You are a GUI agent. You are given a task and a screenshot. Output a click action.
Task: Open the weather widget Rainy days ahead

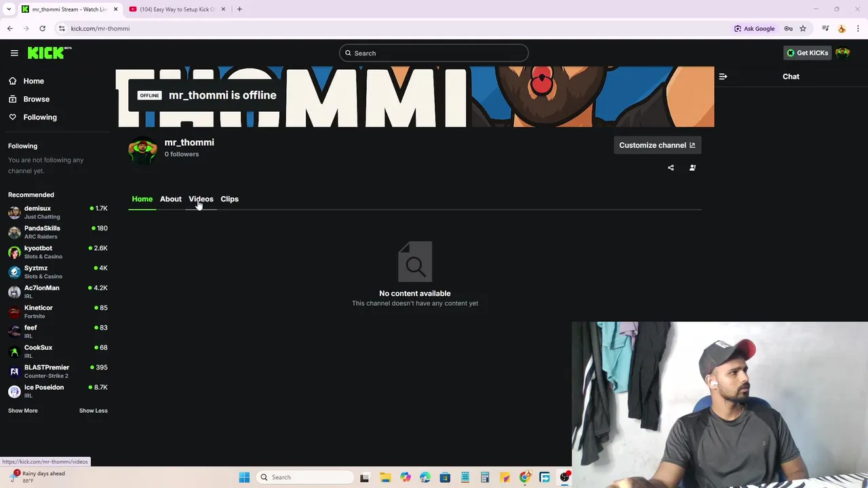coord(37,477)
